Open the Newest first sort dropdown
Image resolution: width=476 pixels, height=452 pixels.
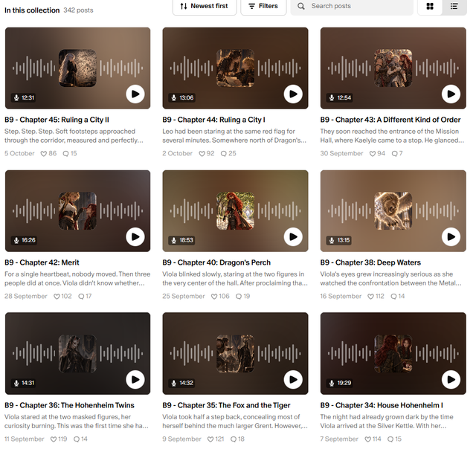[x=205, y=6]
